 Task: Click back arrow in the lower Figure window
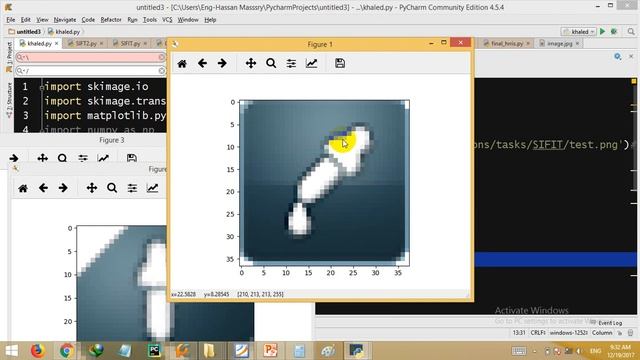click(43, 188)
